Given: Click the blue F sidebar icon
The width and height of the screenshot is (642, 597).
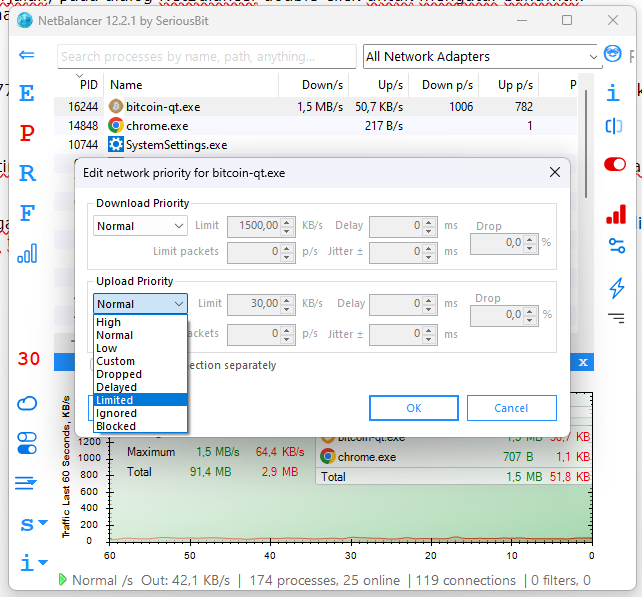Looking at the screenshot, I should [27, 213].
